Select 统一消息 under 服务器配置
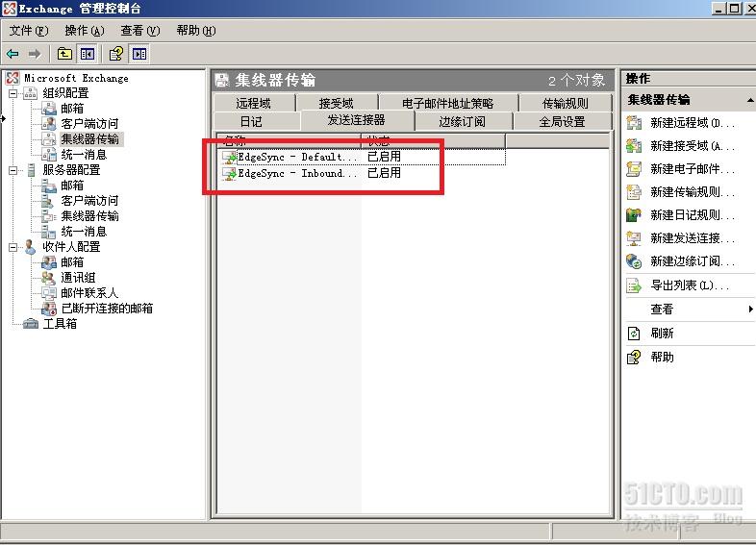 84,232
